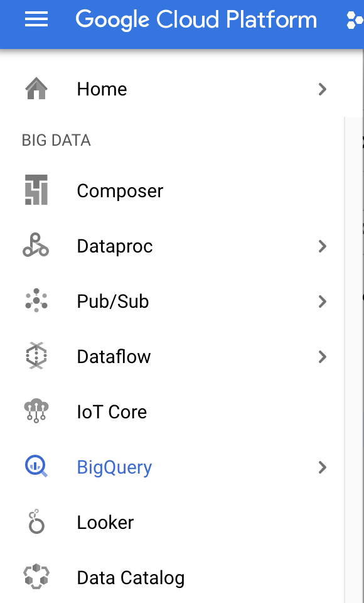Click the BigQuery magnifier icon

[36, 466]
